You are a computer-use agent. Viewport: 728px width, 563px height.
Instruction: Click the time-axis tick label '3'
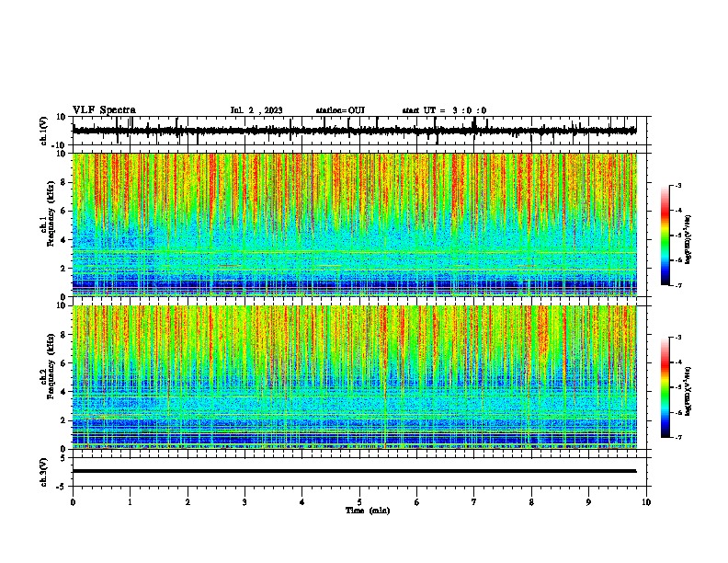pyautogui.click(x=245, y=502)
